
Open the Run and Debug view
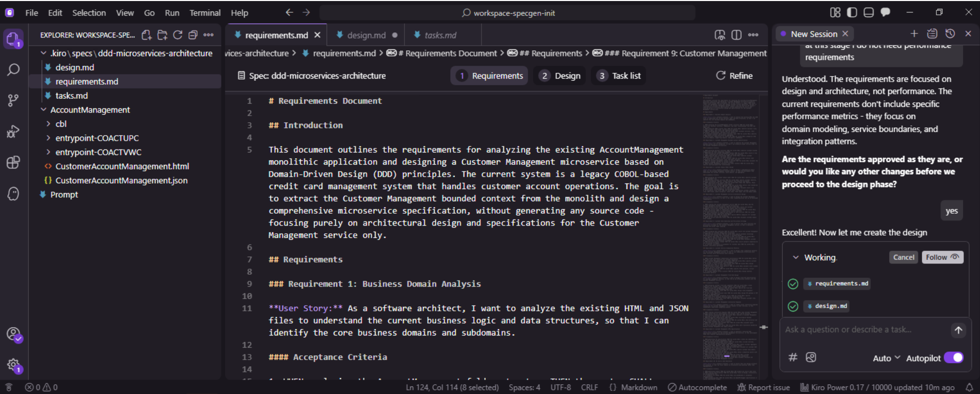[x=13, y=132]
